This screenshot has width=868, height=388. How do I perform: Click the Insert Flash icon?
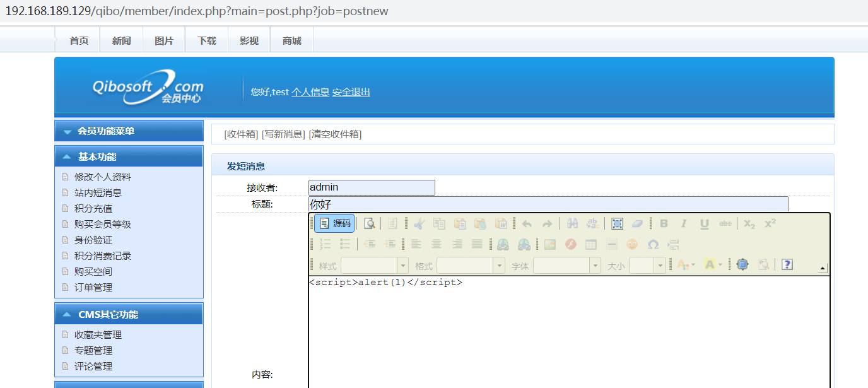coord(571,244)
